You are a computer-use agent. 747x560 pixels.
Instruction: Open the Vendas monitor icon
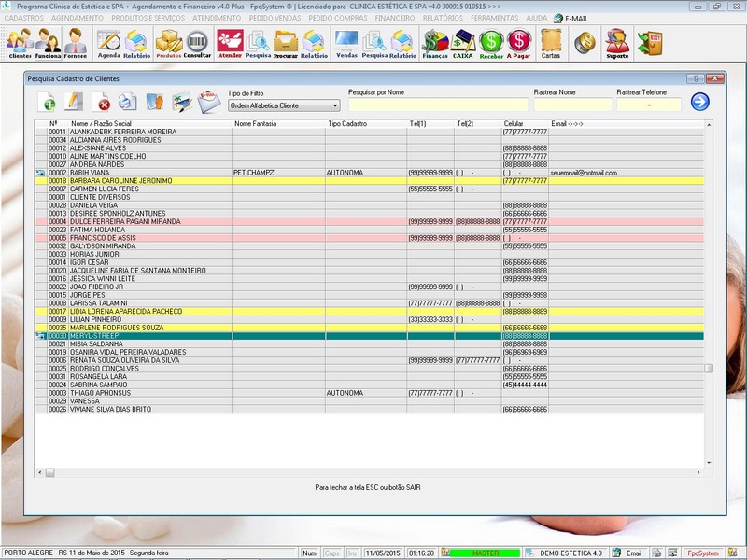pyautogui.click(x=346, y=43)
